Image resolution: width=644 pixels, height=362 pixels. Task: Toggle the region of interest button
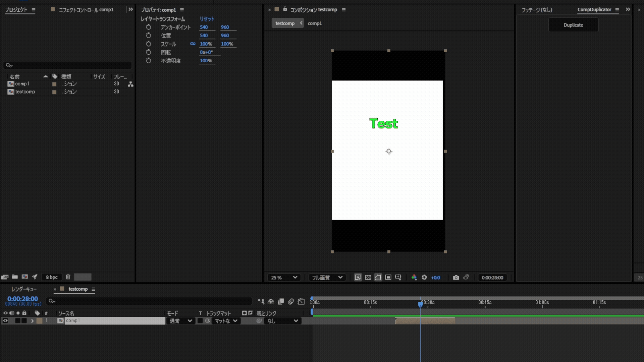coord(388,277)
